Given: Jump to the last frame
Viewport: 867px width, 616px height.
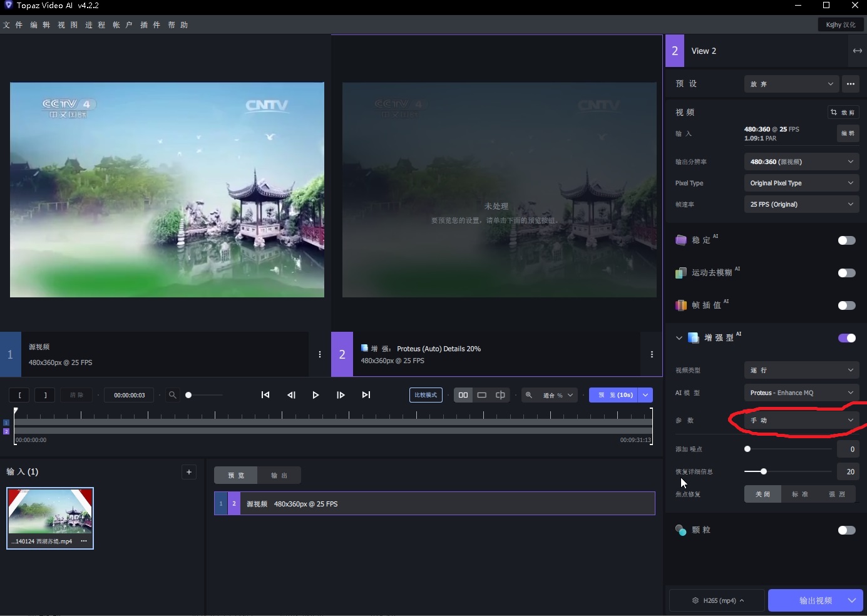Looking at the screenshot, I should tap(366, 395).
